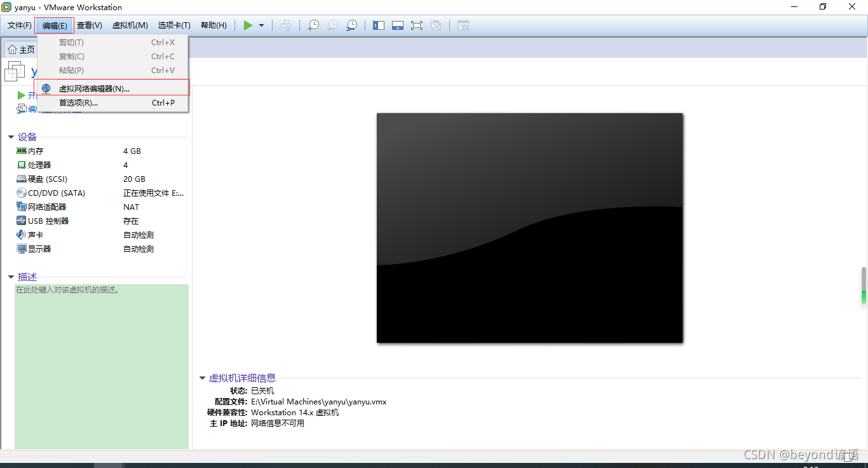Screen dimensions: 868x468
Task: Click the description text field placeholder
Action: [x=67, y=290]
